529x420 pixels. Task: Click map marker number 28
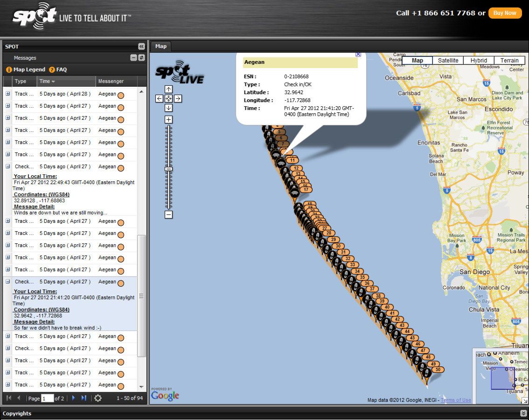329,233
